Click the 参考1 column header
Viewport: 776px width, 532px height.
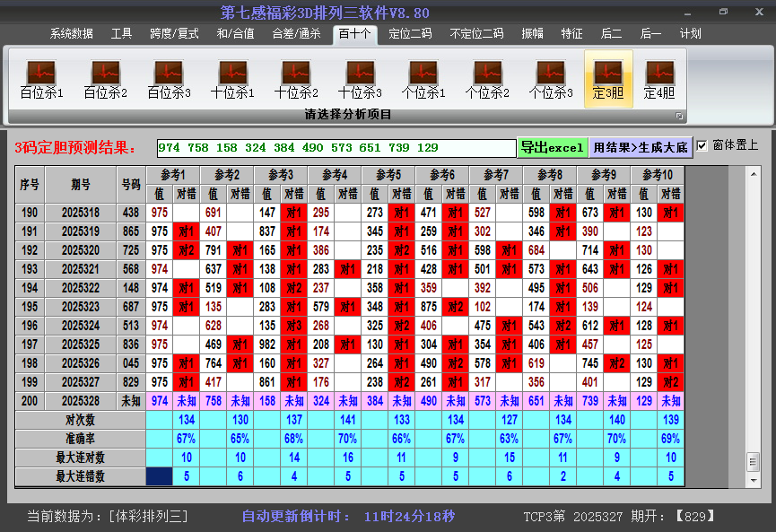[172, 175]
